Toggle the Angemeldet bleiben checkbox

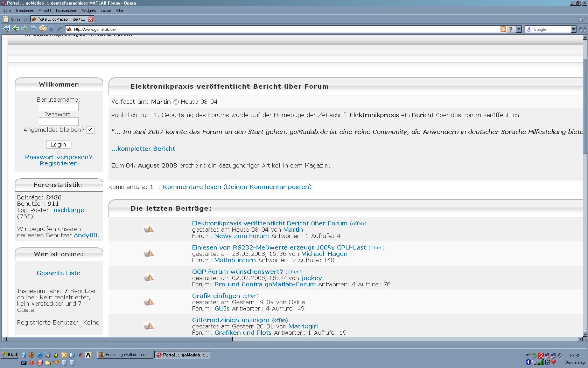[x=90, y=130]
